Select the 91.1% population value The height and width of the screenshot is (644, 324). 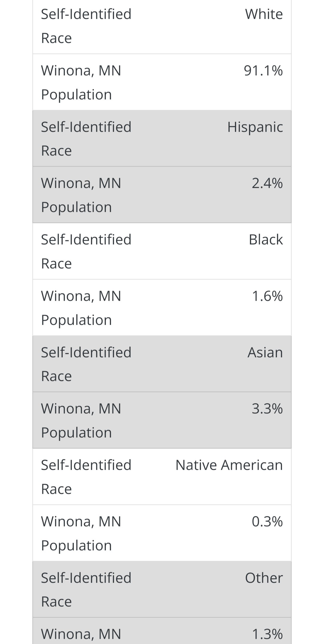tap(263, 71)
